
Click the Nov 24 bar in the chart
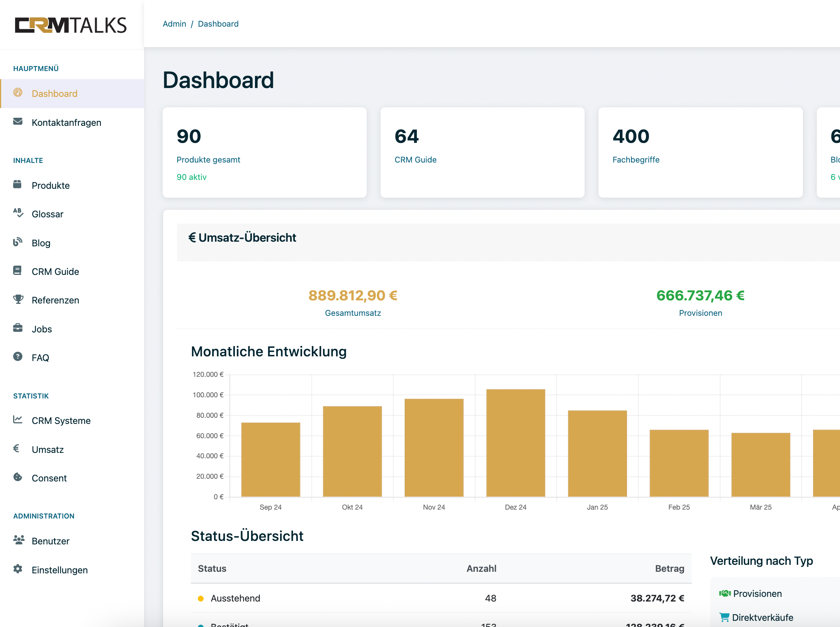click(x=434, y=448)
